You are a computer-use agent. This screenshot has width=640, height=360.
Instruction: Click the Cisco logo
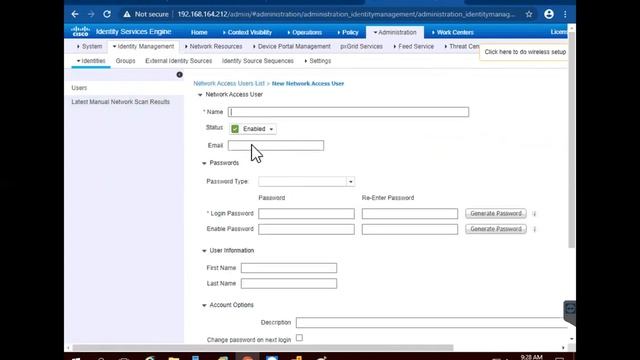(x=80, y=31)
